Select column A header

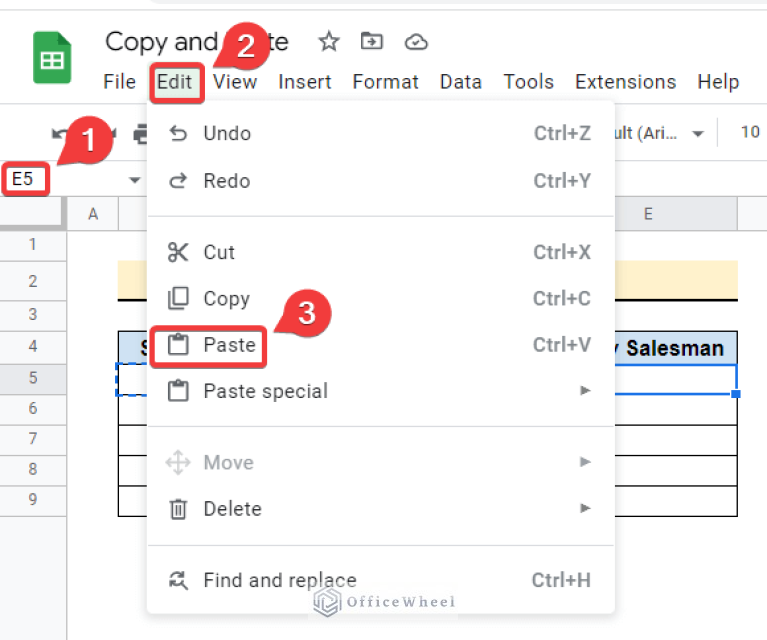93,214
